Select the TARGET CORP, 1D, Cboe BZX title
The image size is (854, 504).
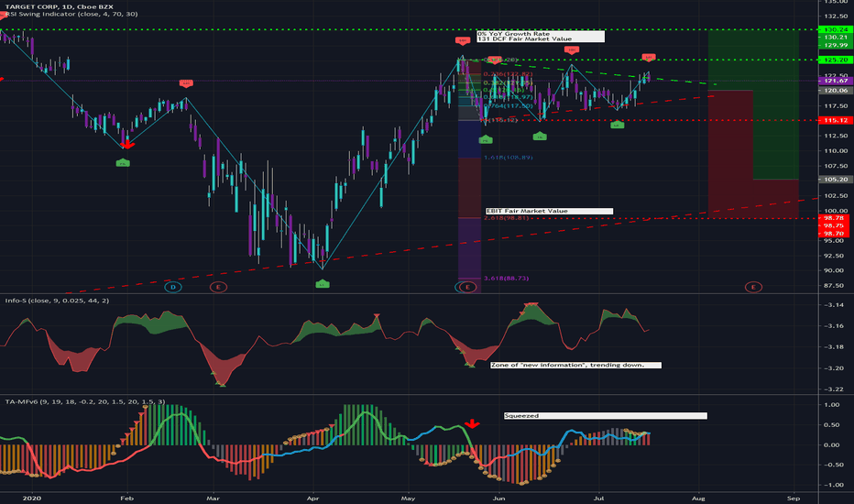60,6
